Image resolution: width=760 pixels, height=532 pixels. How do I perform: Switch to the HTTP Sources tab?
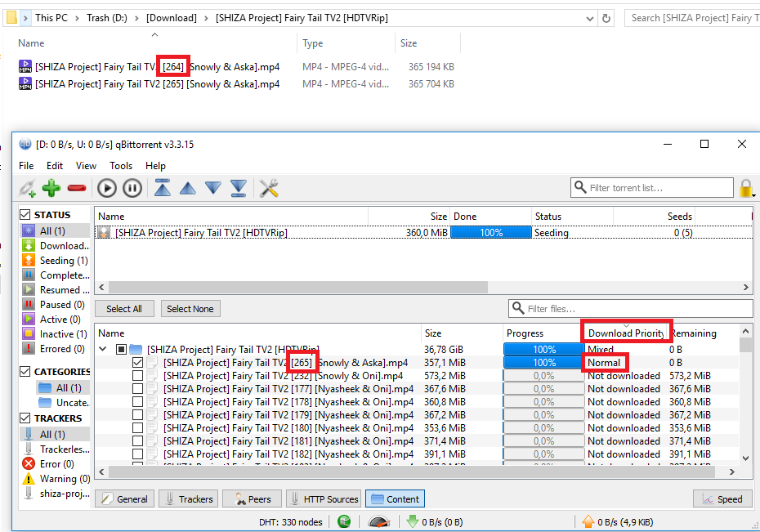point(324,499)
